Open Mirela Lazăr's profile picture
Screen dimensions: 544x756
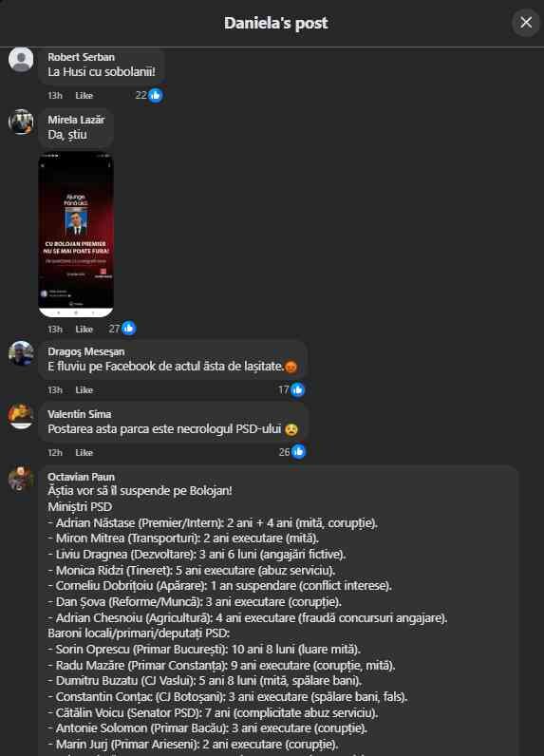tap(21, 122)
